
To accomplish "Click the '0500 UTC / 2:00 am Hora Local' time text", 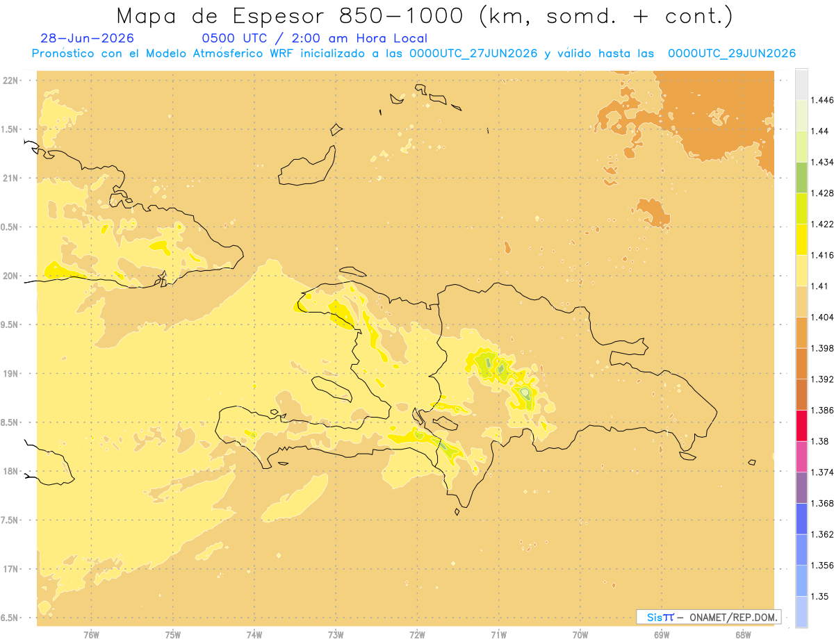I will tap(315, 39).
